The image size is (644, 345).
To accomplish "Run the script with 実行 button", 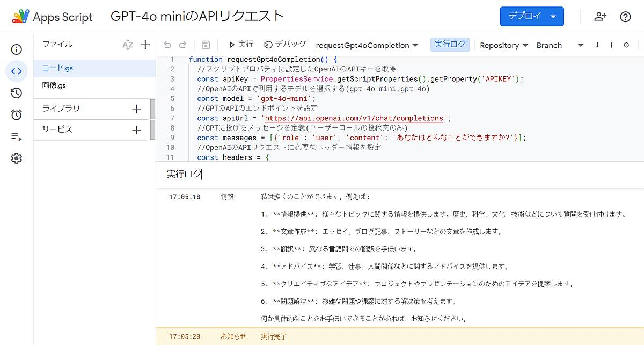I will click(x=241, y=45).
